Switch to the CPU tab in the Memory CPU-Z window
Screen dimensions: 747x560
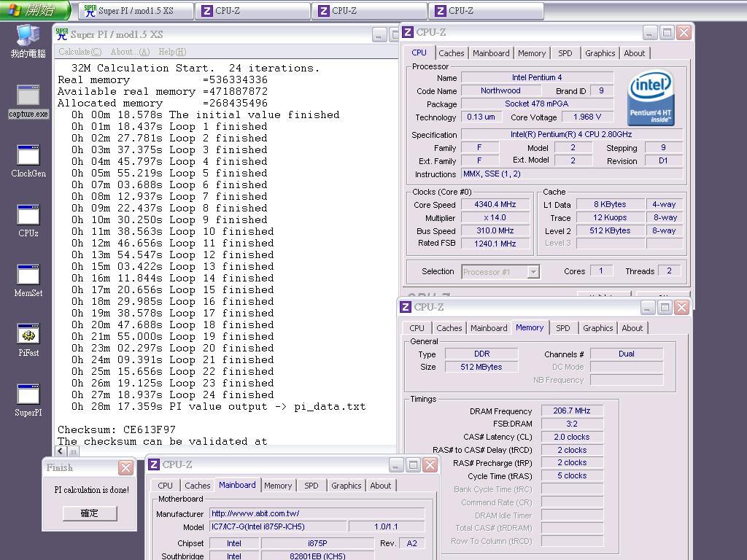click(417, 328)
